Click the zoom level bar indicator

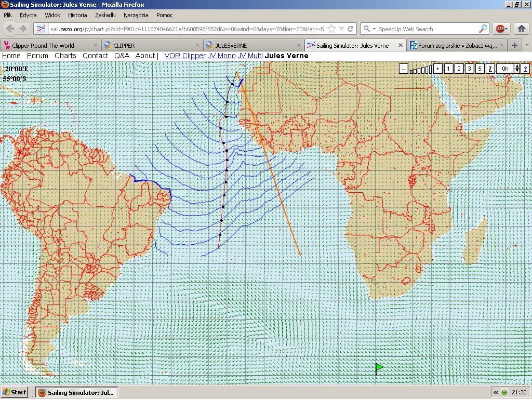tap(421, 70)
